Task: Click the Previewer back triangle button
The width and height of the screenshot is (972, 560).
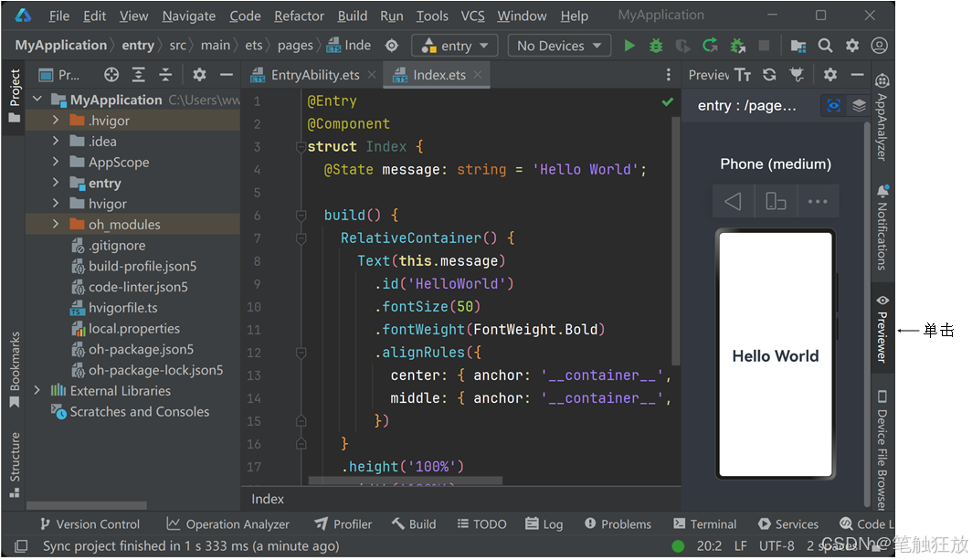Action: (733, 201)
